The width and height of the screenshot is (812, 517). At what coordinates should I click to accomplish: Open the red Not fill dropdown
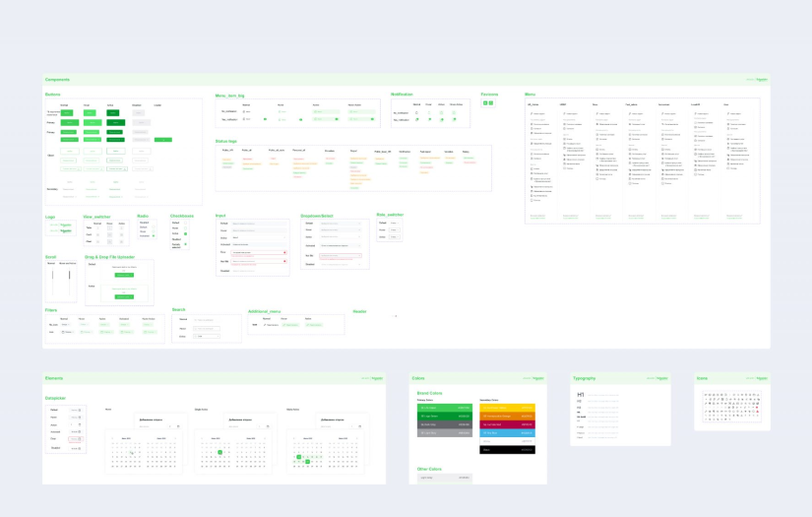pyautogui.click(x=341, y=255)
